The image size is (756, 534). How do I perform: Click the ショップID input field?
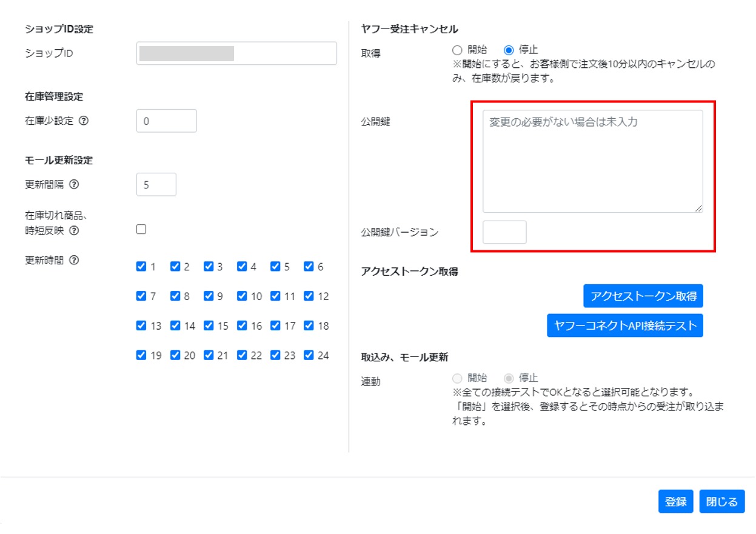click(236, 53)
